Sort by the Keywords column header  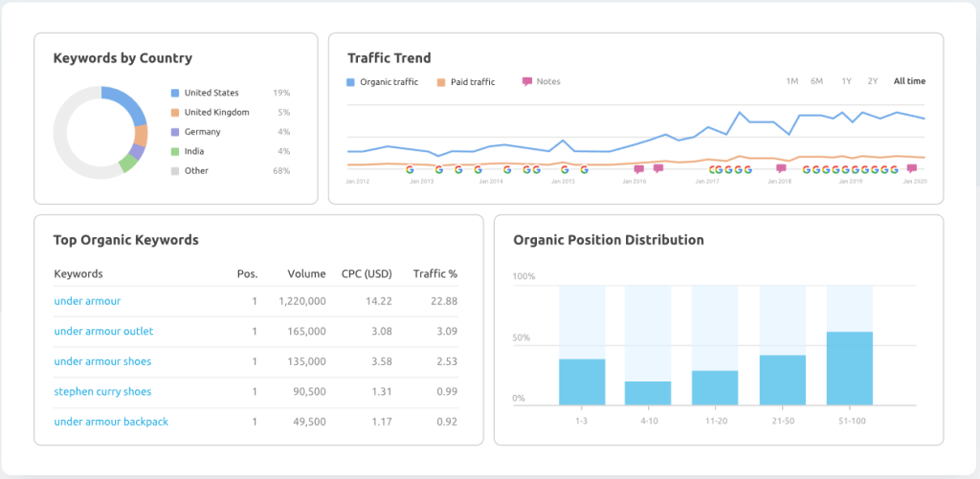pyautogui.click(x=78, y=273)
